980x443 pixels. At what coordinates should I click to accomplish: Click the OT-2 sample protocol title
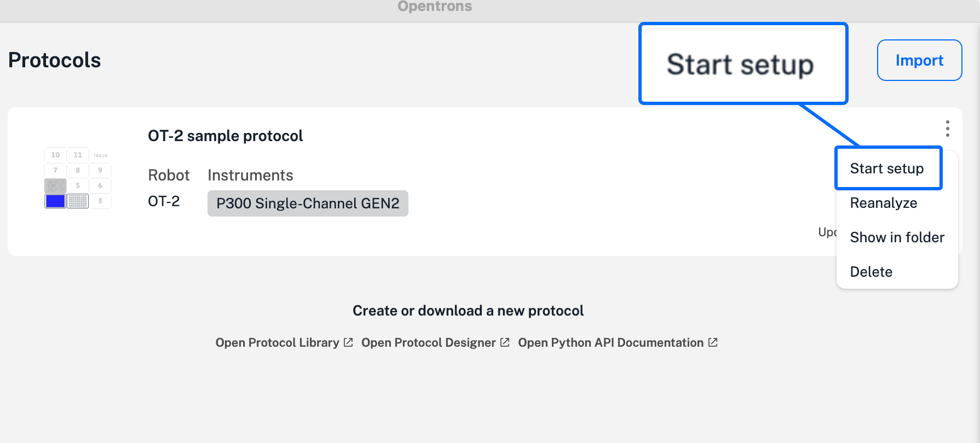coord(225,136)
